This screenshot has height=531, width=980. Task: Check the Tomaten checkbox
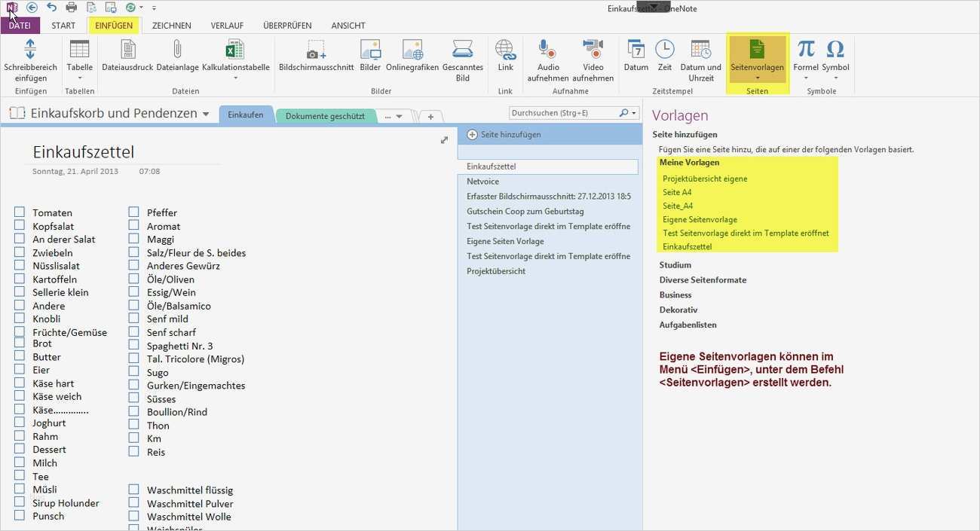[19, 212]
